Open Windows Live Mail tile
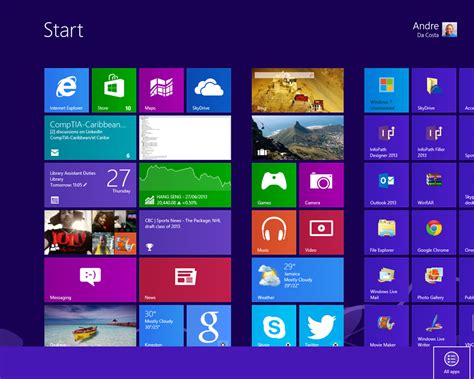 coord(386,280)
